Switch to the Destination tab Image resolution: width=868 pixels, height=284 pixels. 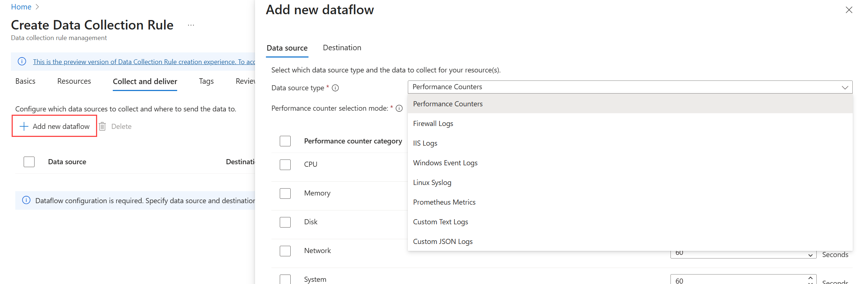click(x=342, y=48)
